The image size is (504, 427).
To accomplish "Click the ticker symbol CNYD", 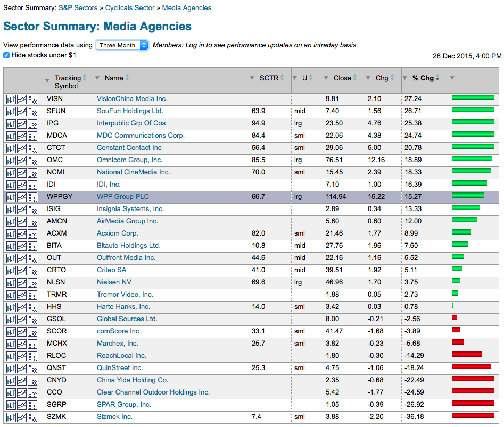I will coord(56,380).
